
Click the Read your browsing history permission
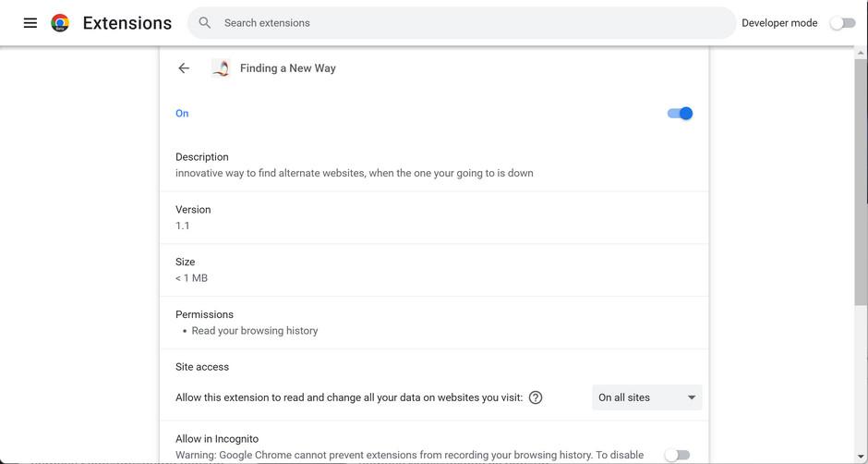click(255, 331)
